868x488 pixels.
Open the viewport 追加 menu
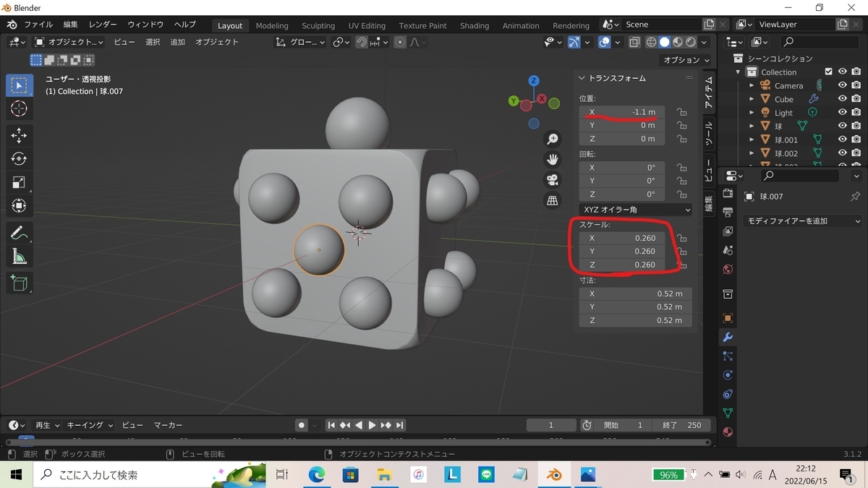pos(177,42)
